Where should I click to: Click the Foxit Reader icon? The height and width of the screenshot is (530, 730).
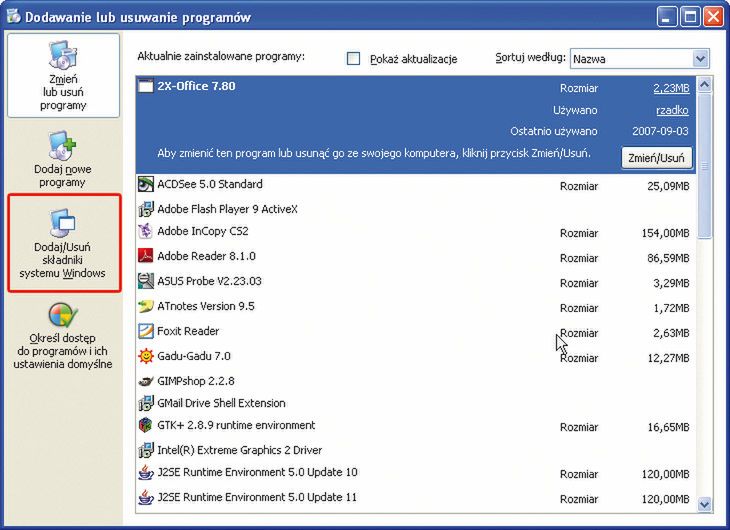146,331
